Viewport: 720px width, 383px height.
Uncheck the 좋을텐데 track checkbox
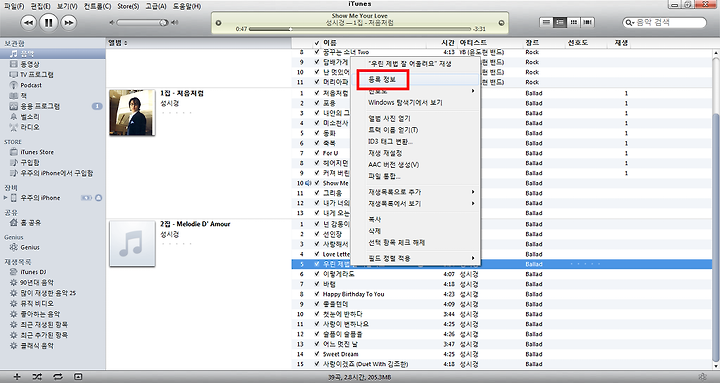[x=317, y=304]
